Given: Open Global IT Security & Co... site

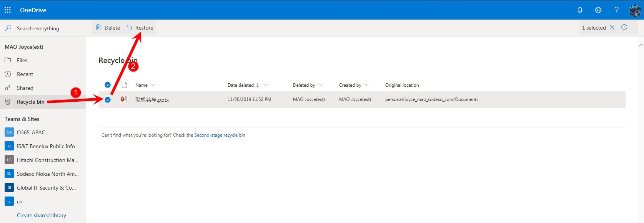Looking at the screenshot, I should pos(46,188).
